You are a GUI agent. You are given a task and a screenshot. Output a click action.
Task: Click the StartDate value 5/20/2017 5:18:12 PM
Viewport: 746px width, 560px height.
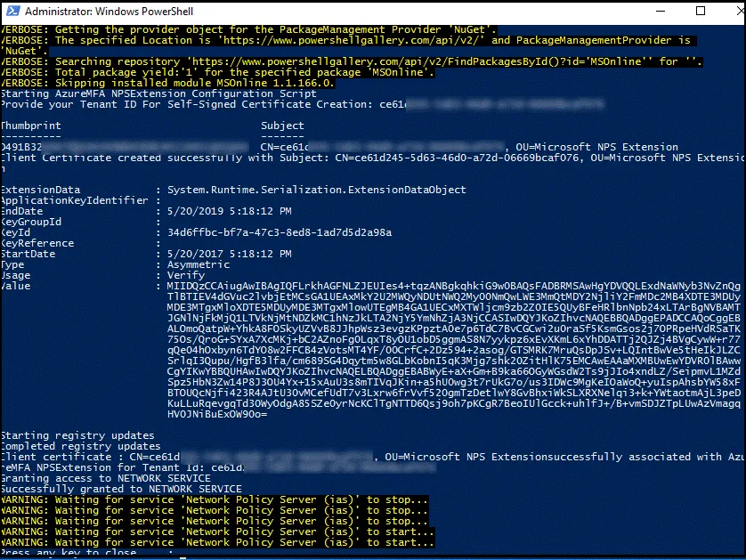click(x=230, y=254)
